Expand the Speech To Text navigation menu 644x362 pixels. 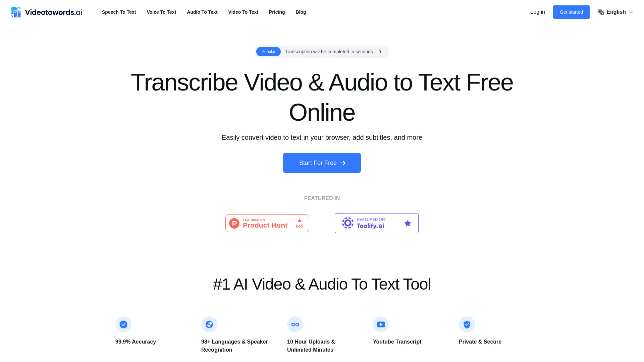coord(118,12)
